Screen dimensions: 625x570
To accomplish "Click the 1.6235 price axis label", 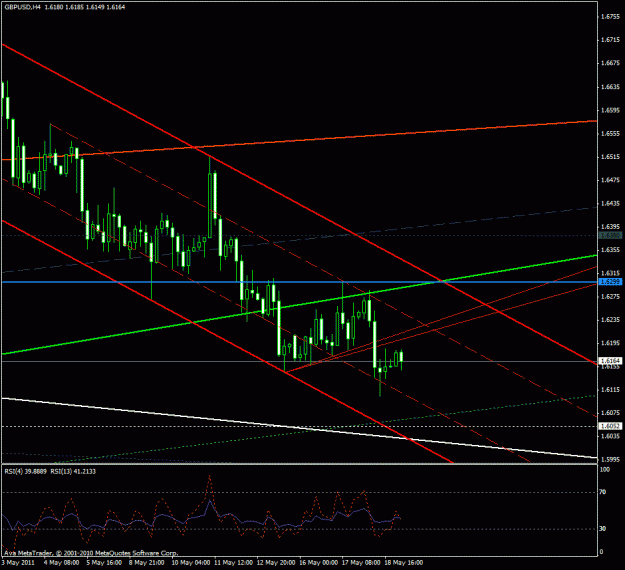I will click(610, 320).
